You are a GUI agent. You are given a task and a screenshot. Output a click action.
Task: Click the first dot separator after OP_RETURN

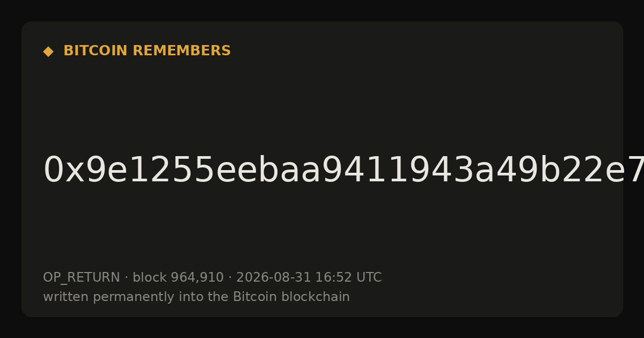[x=127, y=278]
